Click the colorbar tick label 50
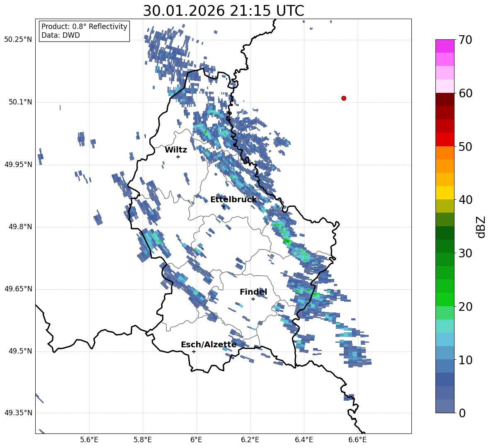Screen dimensions: 491x448 [465, 146]
